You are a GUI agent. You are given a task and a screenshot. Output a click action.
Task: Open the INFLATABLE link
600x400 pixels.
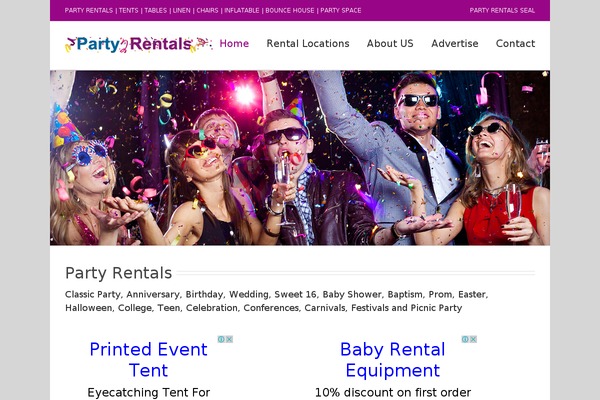coord(241,10)
